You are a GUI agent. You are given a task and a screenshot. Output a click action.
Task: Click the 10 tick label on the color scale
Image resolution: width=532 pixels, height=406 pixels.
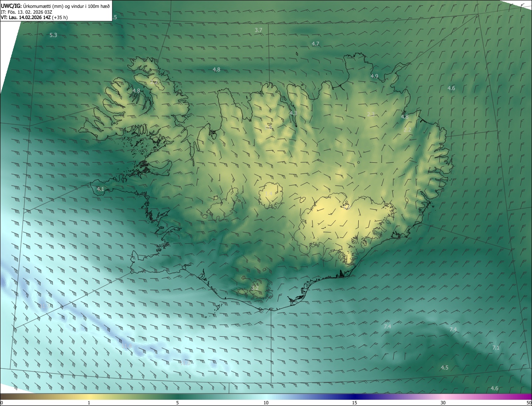(266, 403)
